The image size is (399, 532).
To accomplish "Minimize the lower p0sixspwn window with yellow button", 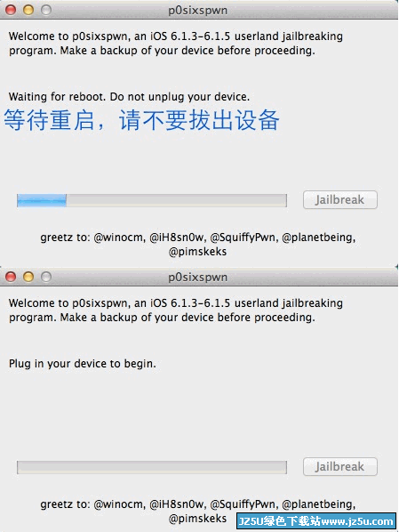I will pos(28,277).
